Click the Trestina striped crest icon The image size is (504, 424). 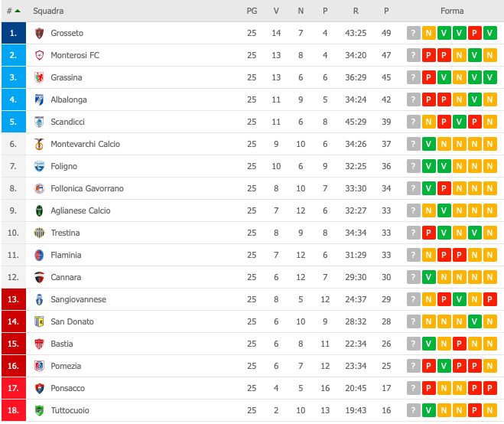tap(39, 233)
